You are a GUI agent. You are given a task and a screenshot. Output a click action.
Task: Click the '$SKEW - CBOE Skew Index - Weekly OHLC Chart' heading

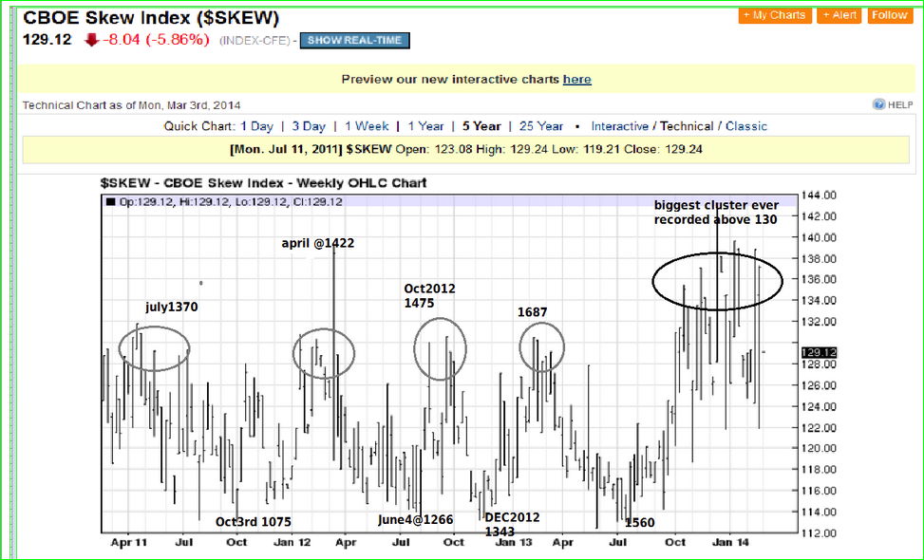(263, 183)
